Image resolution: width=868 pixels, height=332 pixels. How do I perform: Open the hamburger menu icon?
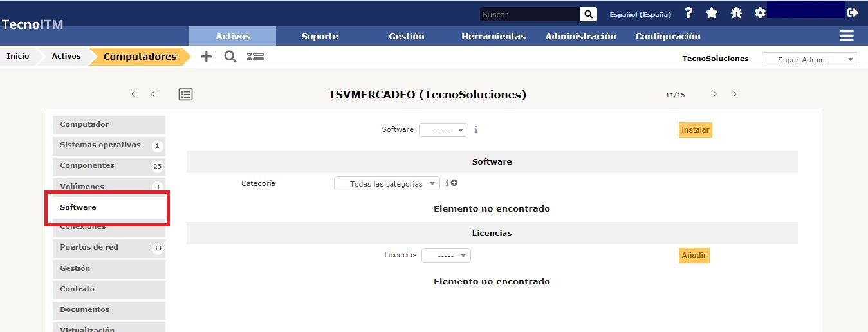pyautogui.click(x=847, y=36)
